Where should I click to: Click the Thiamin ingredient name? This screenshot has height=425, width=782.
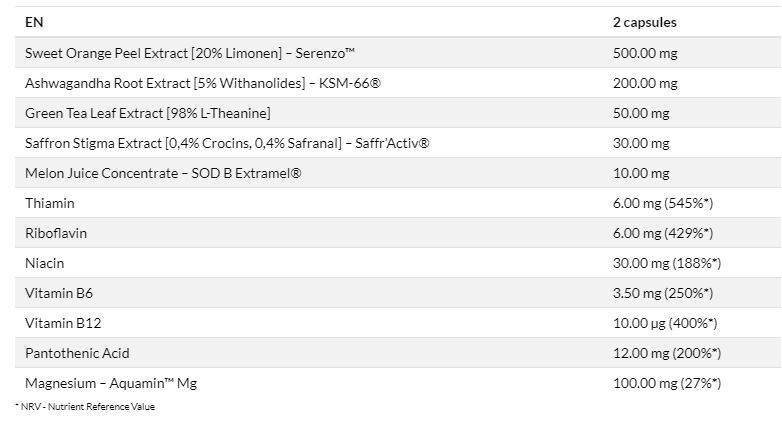pyautogui.click(x=50, y=203)
